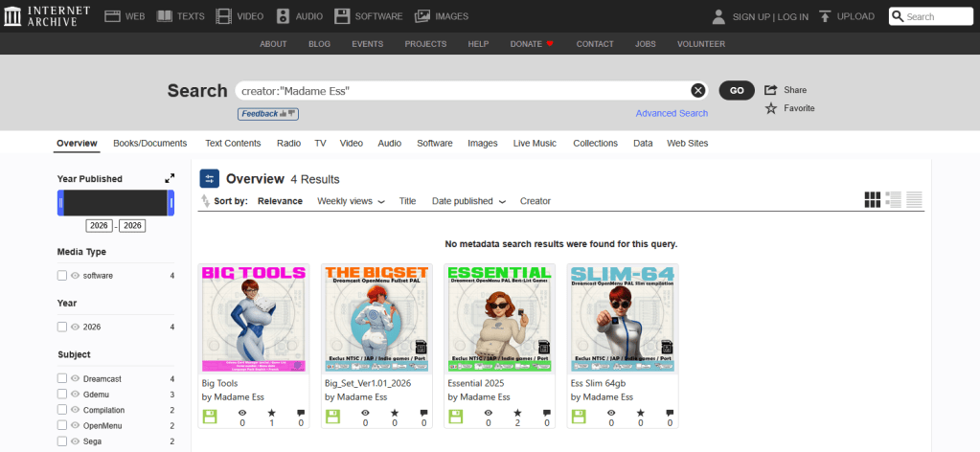980x452 pixels.
Task: Select the Software tab
Action: (434, 144)
